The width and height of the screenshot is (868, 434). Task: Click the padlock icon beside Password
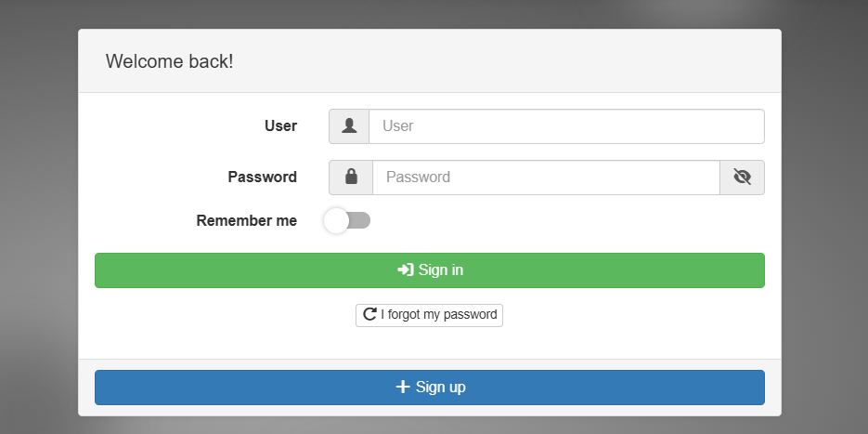351,177
